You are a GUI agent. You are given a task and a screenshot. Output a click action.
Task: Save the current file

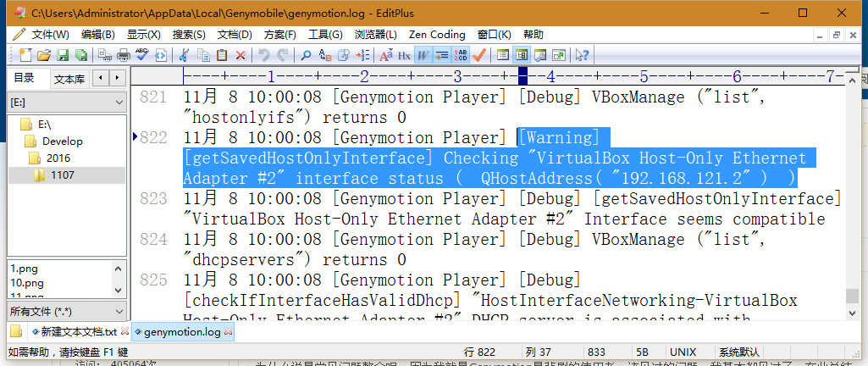(63, 55)
